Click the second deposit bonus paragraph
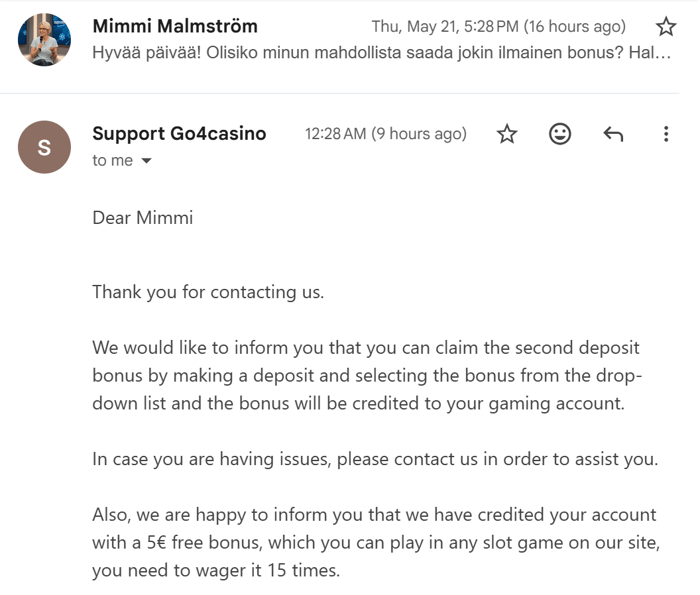 point(367,375)
